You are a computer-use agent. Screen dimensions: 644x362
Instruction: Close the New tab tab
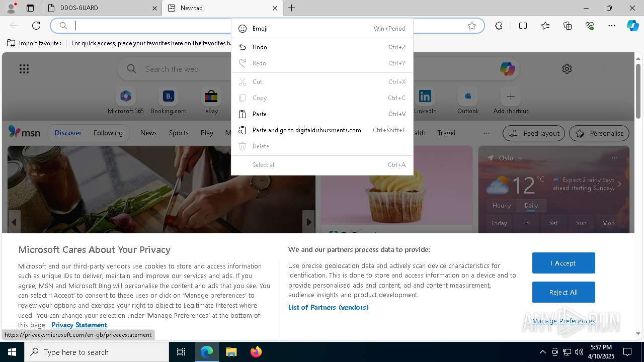coord(274,8)
